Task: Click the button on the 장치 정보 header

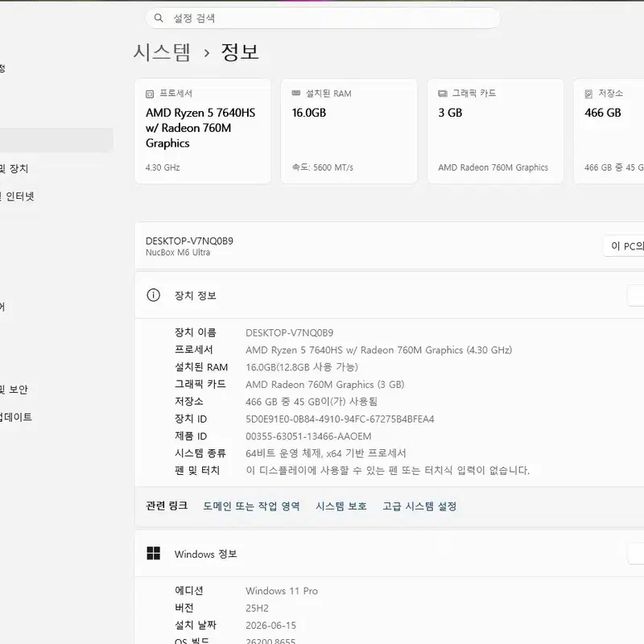Action: tap(636, 295)
